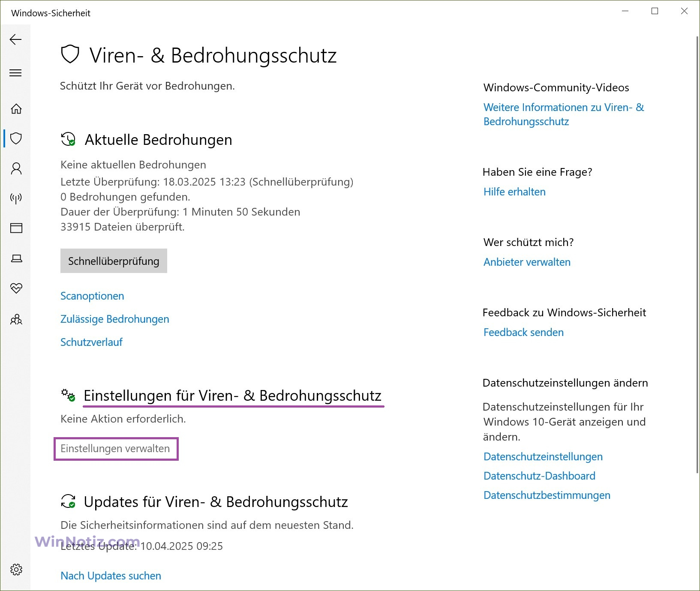The height and width of the screenshot is (591, 700).
Task: Select the shield virus protection sidebar icon
Action: (16, 138)
